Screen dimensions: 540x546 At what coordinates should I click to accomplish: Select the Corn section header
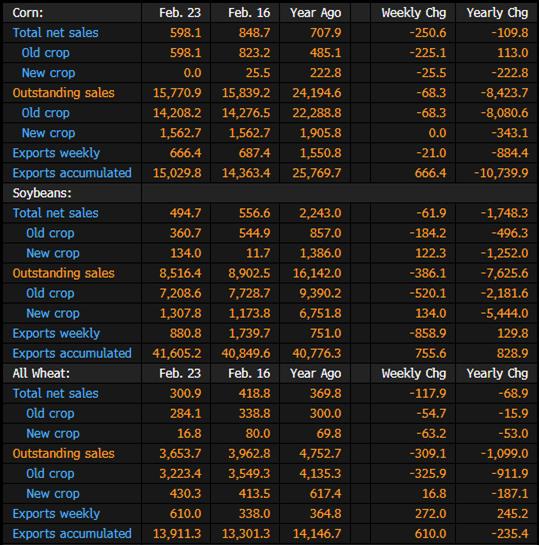click(x=28, y=13)
